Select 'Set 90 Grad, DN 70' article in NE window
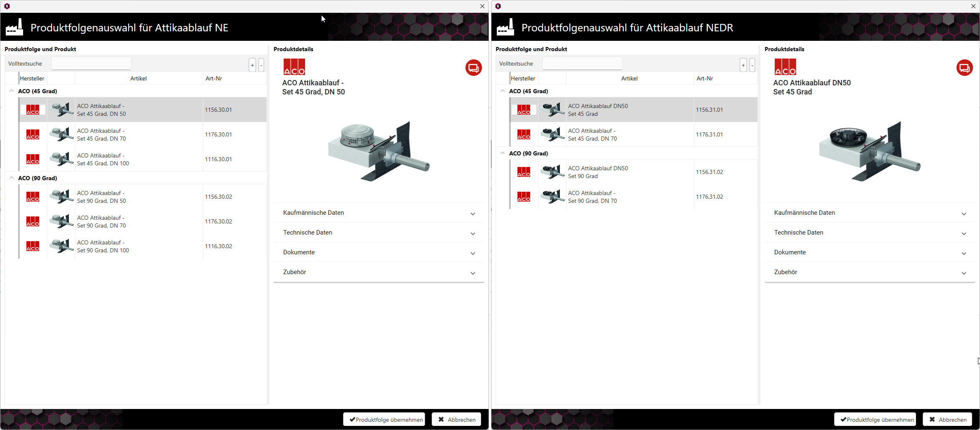 pos(101,221)
